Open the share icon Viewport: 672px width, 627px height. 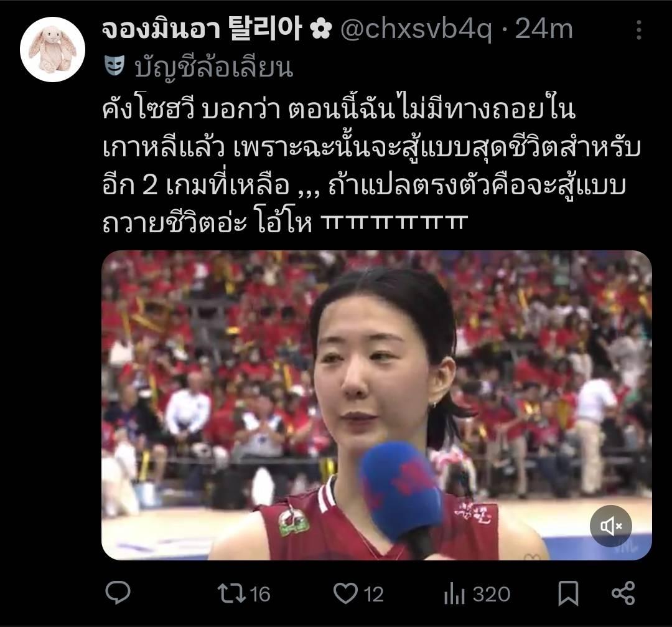coord(623,593)
